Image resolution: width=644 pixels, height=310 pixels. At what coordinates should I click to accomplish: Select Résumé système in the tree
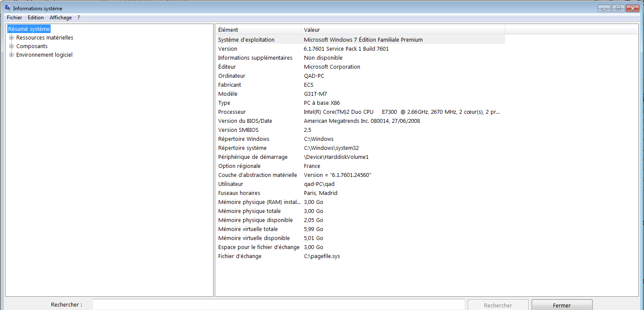(29, 29)
